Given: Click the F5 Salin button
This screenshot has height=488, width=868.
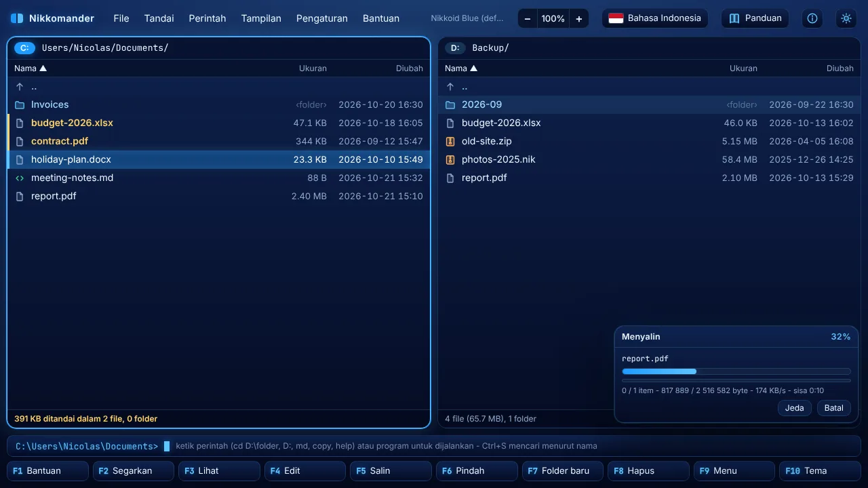Looking at the screenshot, I should pos(391,471).
